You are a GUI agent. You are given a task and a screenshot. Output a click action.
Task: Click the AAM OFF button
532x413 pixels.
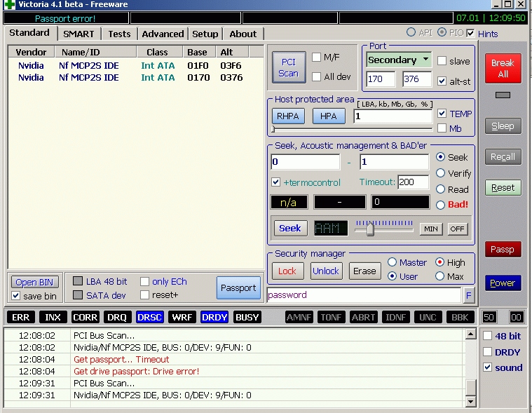pos(458,229)
